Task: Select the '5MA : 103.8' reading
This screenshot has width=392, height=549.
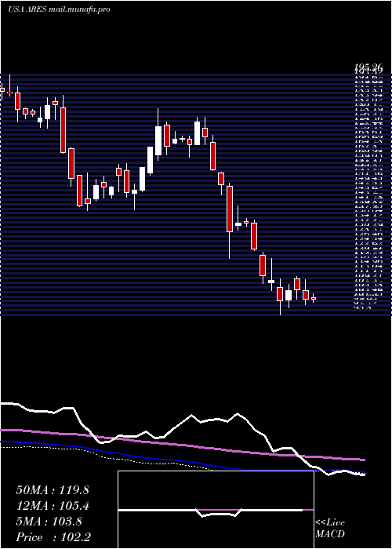Action: pyautogui.click(x=49, y=522)
